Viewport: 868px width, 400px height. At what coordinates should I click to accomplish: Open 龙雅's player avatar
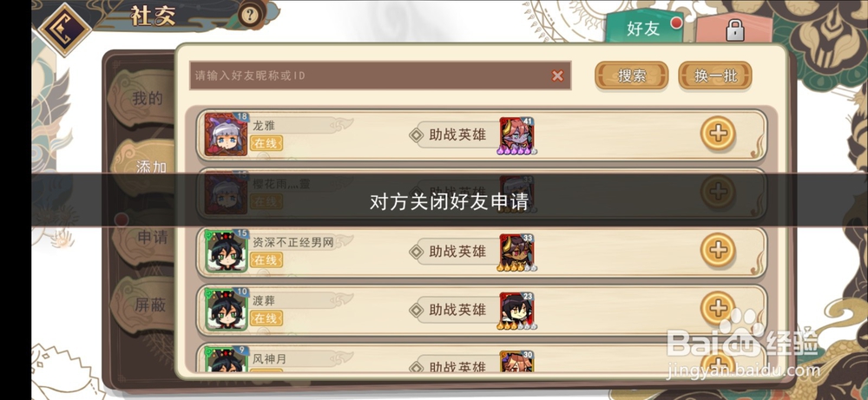tap(227, 134)
